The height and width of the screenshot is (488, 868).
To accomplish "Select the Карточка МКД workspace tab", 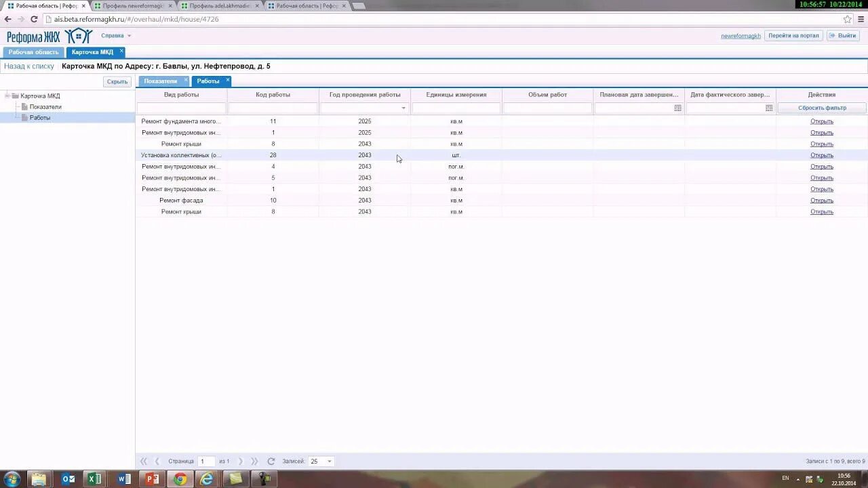I will (92, 52).
